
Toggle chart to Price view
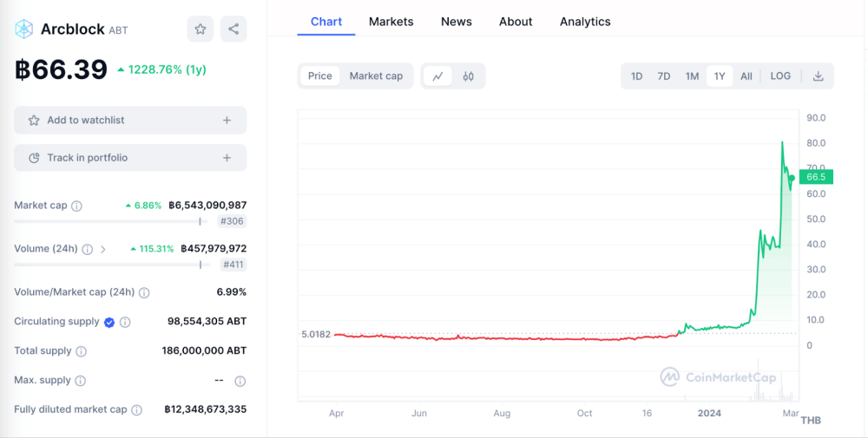coord(320,76)
